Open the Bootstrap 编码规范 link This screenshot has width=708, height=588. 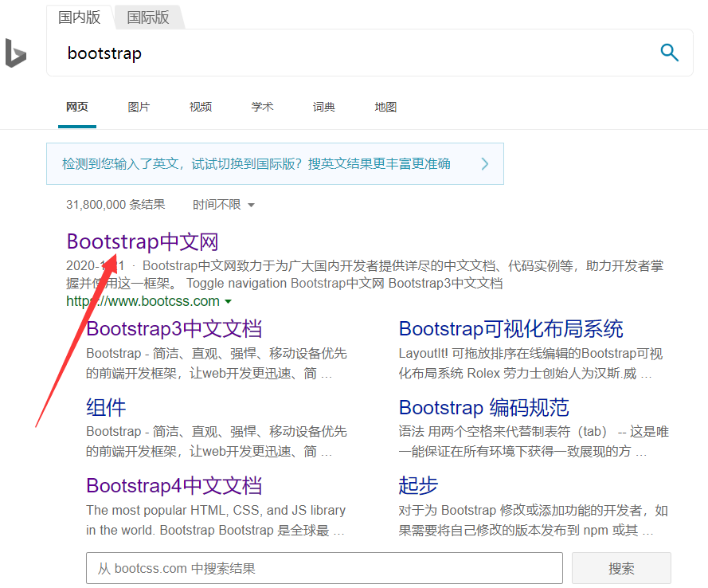coord(483,407)
